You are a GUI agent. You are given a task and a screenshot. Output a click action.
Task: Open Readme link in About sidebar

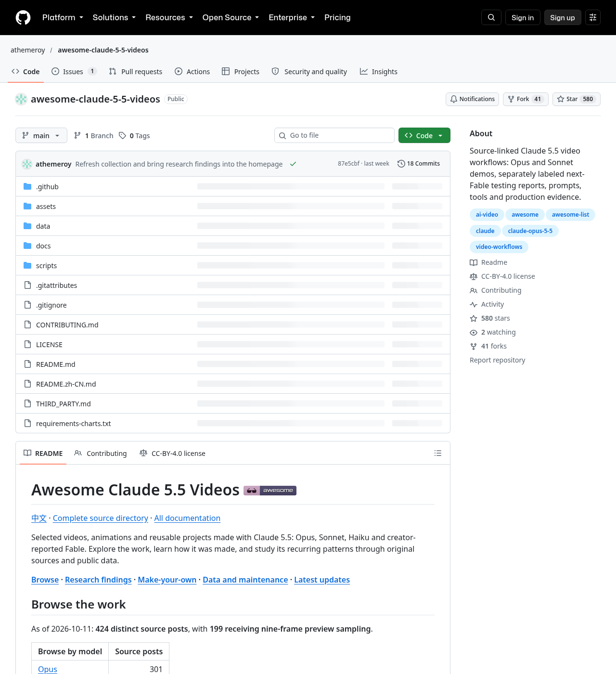click(x=488, y=262)
